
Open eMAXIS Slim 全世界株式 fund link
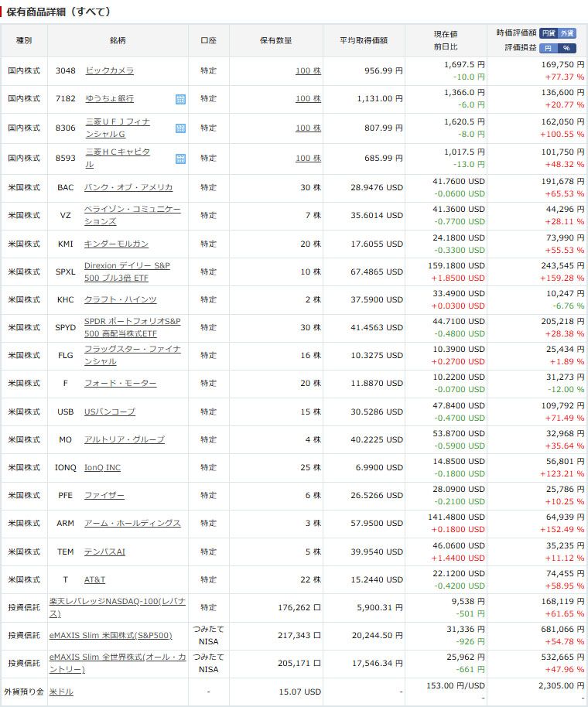pyautogui.click(x=116, y=663)
